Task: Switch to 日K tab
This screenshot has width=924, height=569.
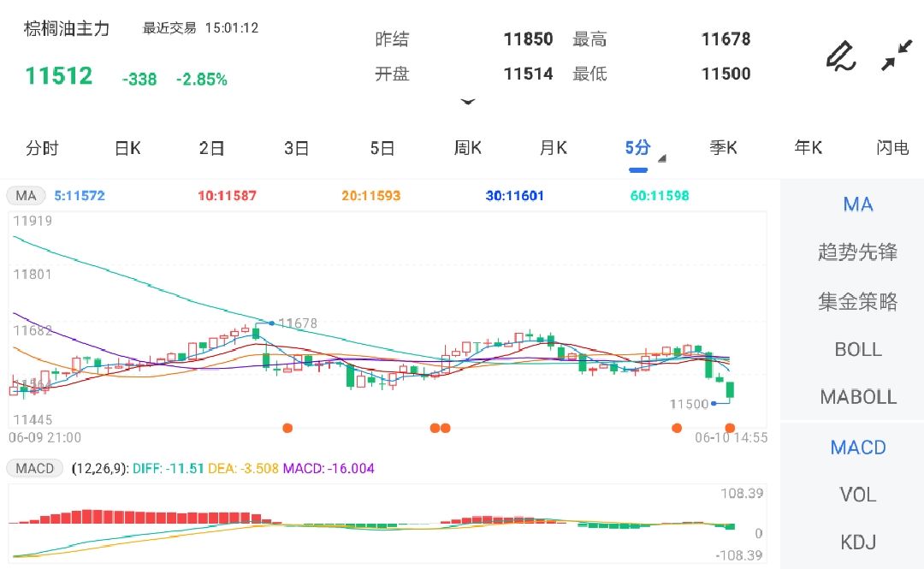Action: coord(127,148)
